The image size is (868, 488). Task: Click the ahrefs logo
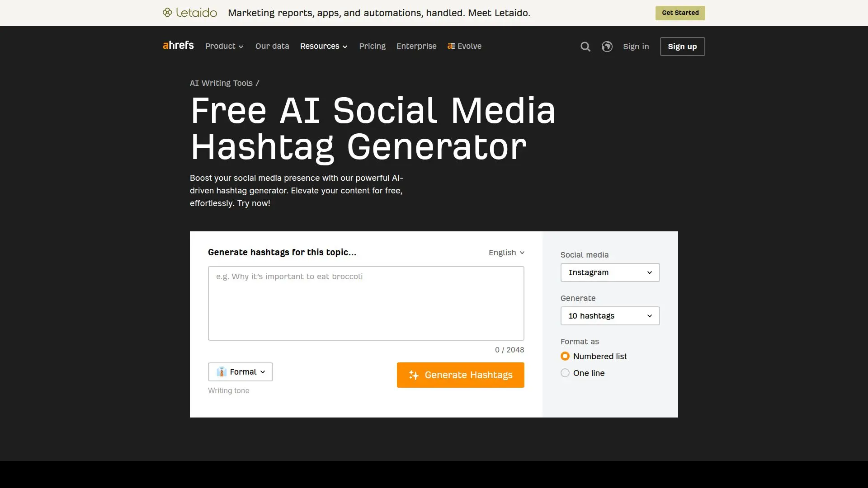pos(178,45)
